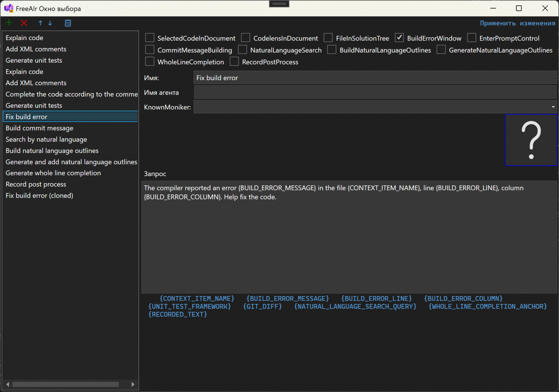The width and height of the screenshot is (559, 392).
Task: Click inside the Запрос prompt text area
Action: [349, 243]
